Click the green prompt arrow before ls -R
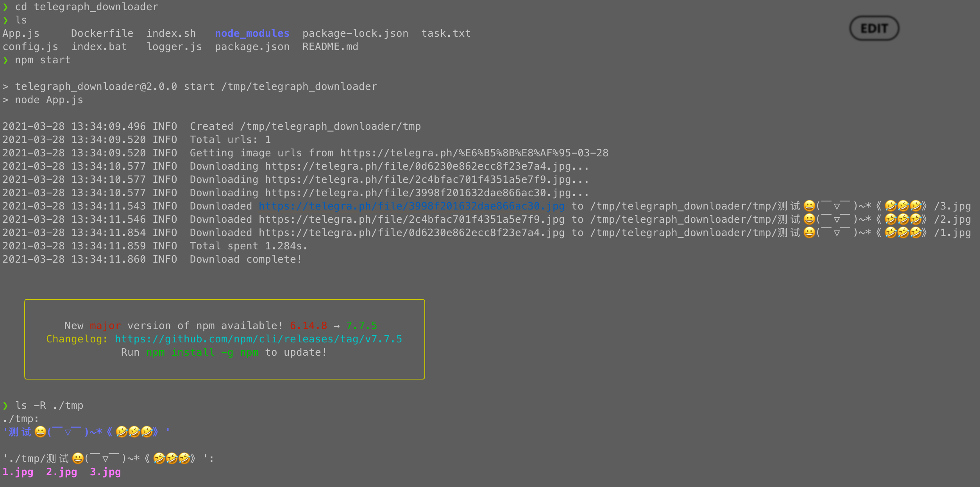 tap(5, 406)
